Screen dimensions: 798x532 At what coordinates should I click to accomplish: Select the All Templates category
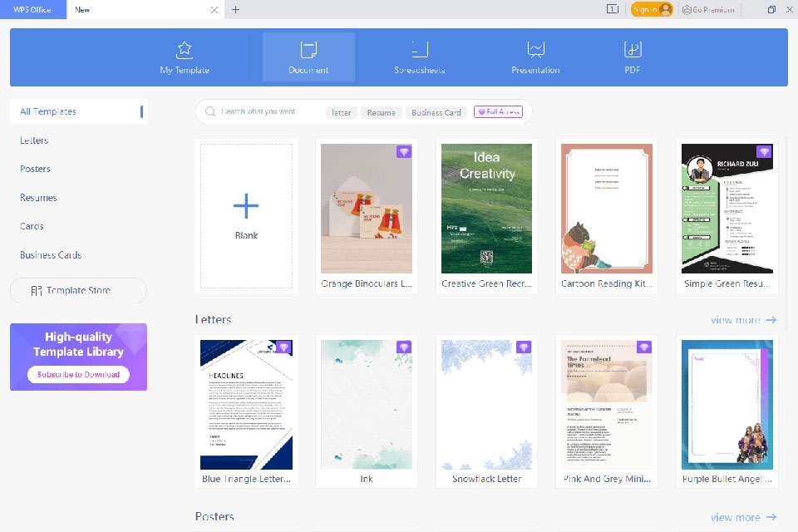(47, 111)
